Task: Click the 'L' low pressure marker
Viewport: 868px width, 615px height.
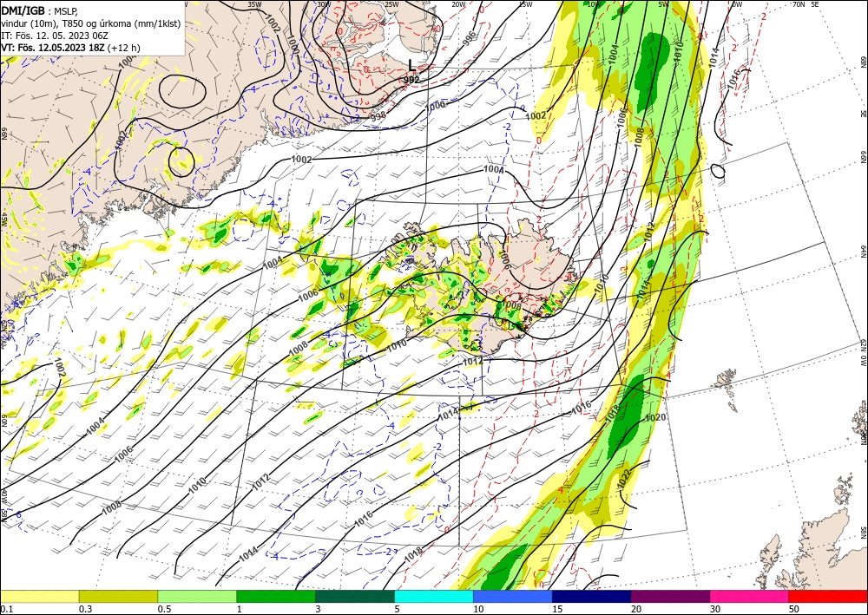Action: pyautogui.click(x=411, y=65)
